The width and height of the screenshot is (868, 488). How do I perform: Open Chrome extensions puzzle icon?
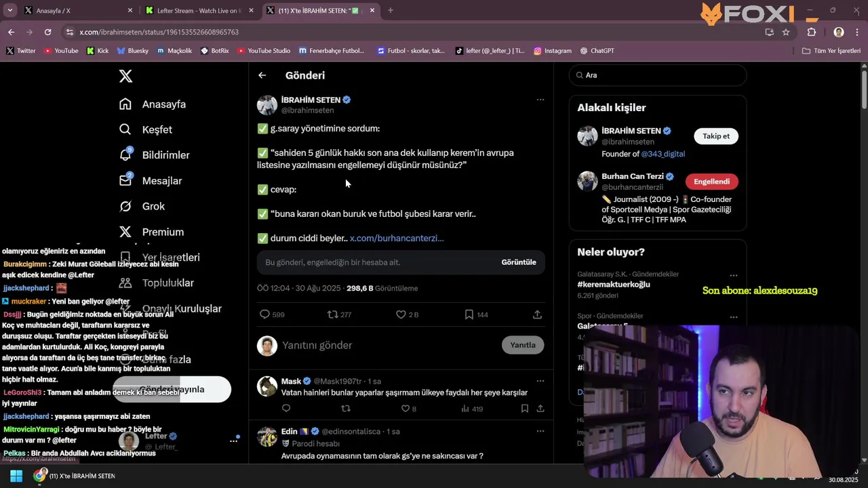(812, 32)
